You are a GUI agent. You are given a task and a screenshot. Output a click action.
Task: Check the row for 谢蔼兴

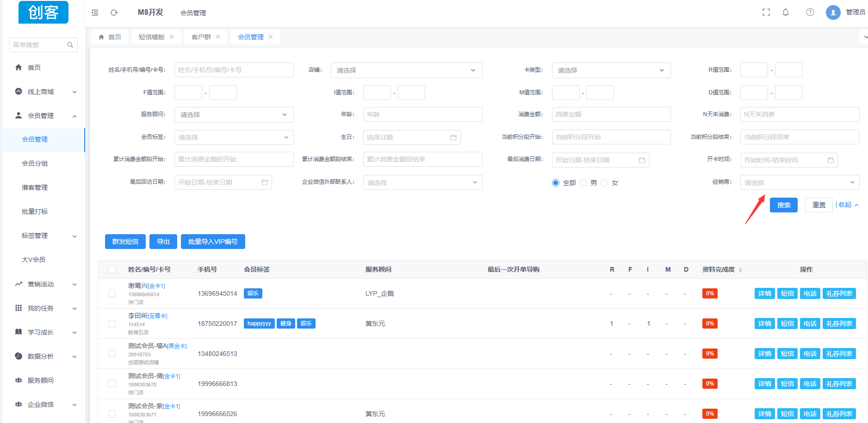point(112,293)
